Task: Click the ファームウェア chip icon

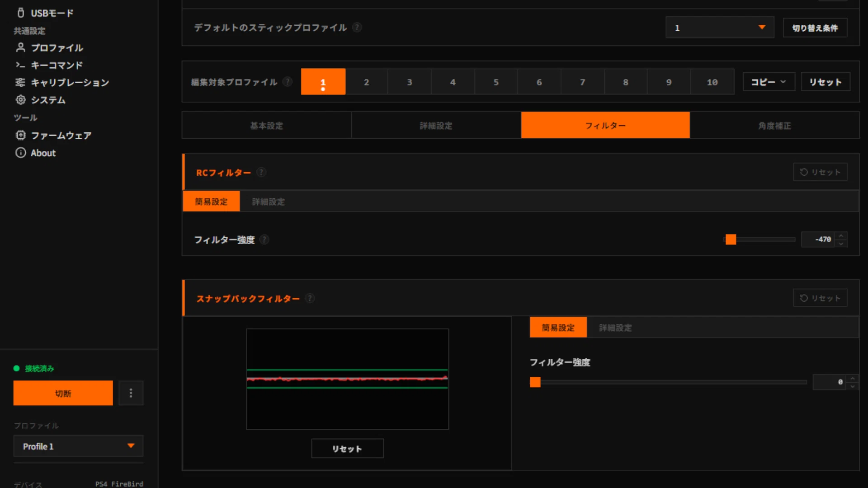Action: 20,135
